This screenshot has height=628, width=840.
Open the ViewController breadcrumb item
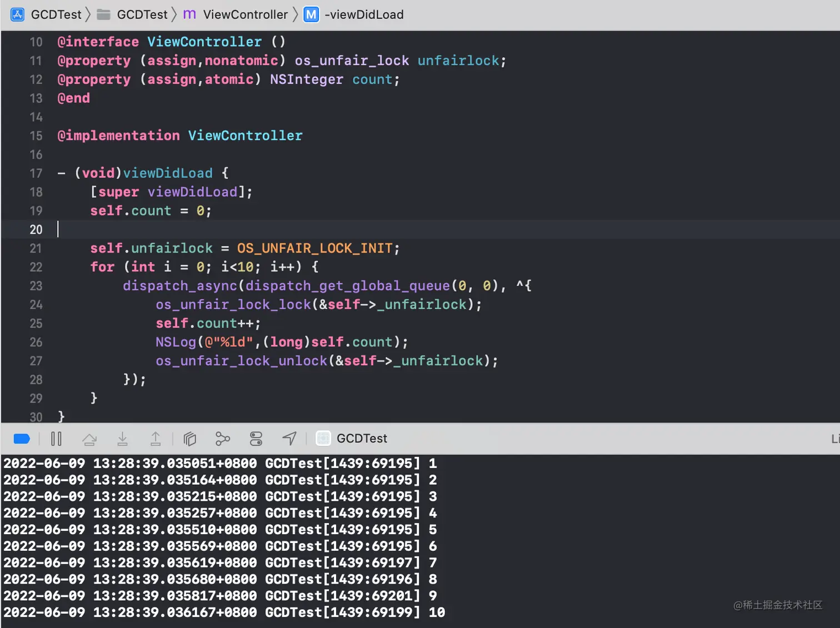[246, 14]
